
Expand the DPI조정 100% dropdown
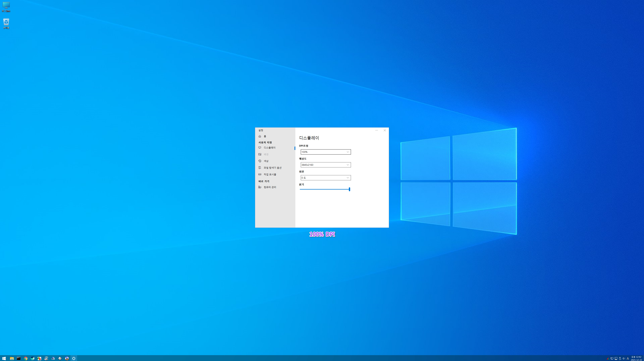click(326, 152)
